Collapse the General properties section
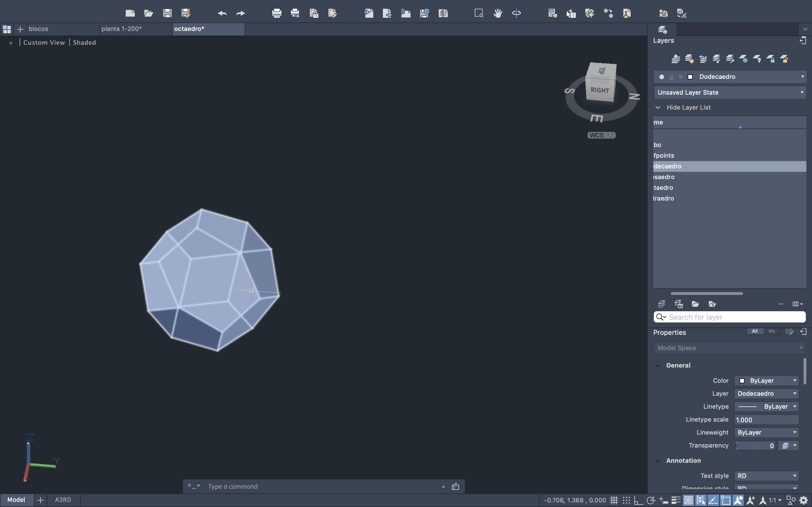 658,366
